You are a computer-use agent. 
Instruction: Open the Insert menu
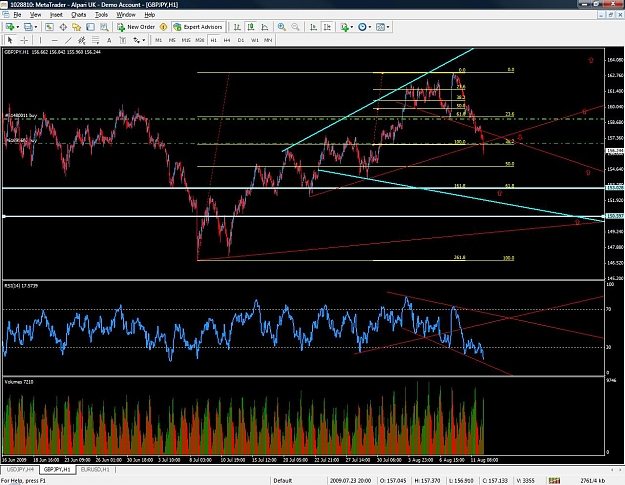(x=56, y=15)
